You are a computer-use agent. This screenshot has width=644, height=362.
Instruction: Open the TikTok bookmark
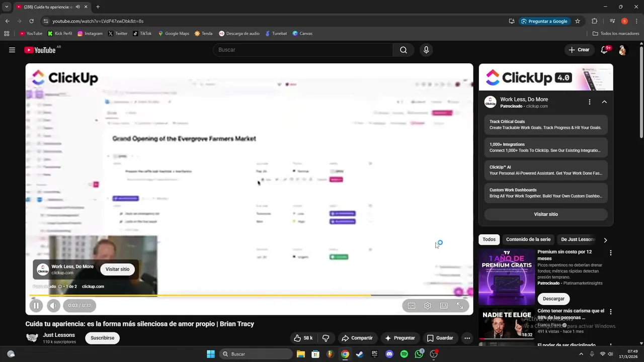pyautogui.click(x=142, y=34)
